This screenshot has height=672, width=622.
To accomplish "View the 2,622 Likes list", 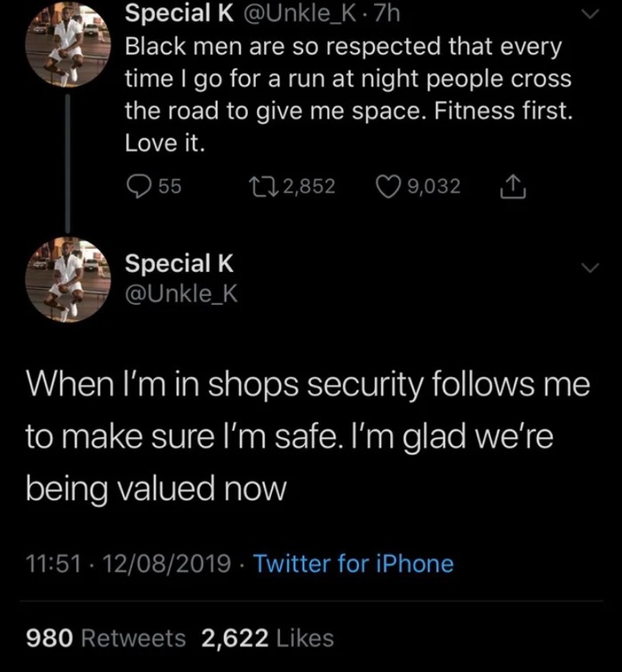I will 267,637.
